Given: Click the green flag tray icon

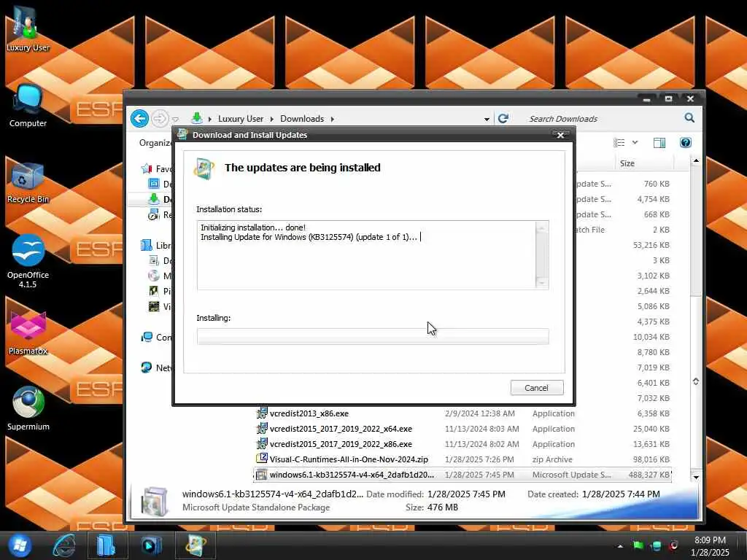Looking at the screenshot, I should coord(638,545).
